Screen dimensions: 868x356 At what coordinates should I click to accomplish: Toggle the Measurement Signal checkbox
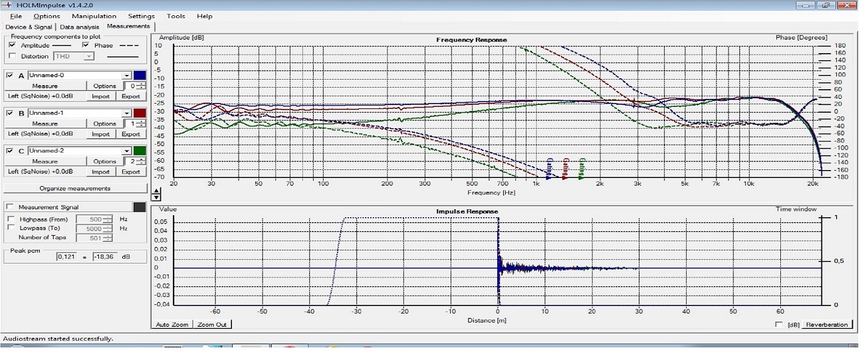pyautogui.click(x=10, y=207)
